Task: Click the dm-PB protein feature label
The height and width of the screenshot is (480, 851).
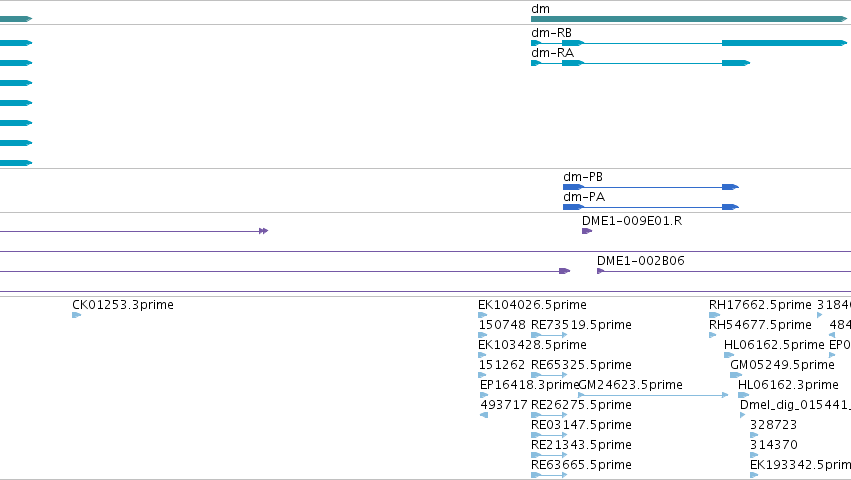Action: 582,177
